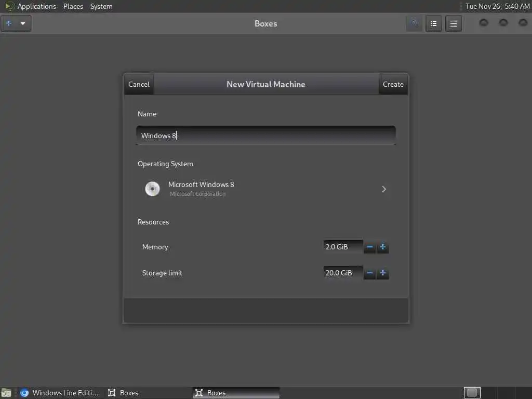The height and width of the screenshot is (399, 532).
Task: Expand operating system choices with chevron arrow
Action: 384,189
